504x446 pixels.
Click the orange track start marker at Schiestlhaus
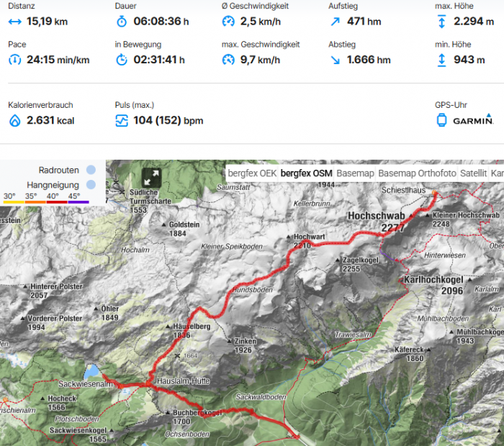point(435,193)
